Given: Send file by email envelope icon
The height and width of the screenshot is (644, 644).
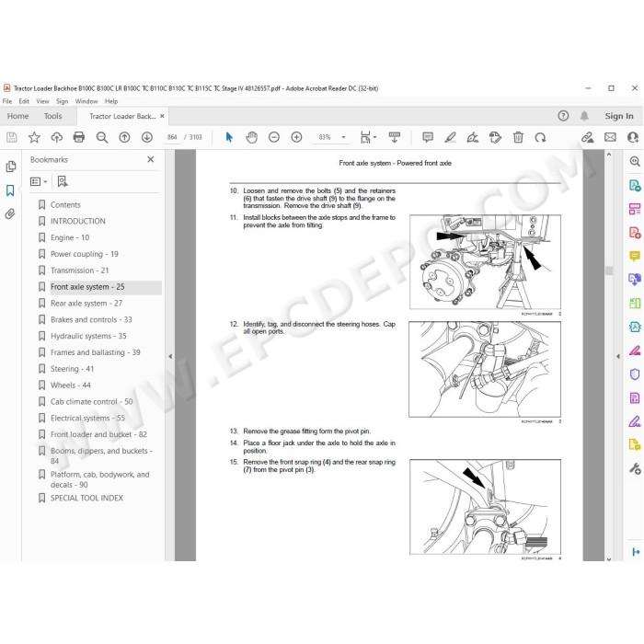Looking at the screenshot, I should pyautogui.click(x=610, y=137).
